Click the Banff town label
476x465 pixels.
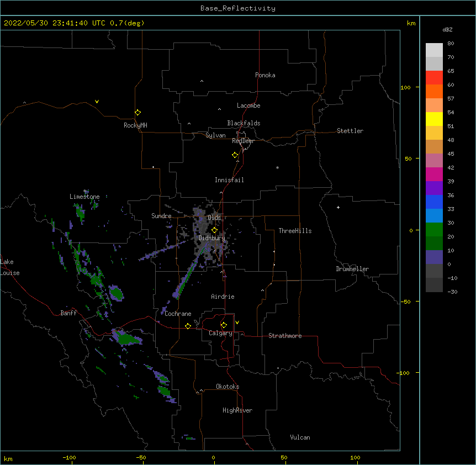pyautogui.click(x=68, y=313)
